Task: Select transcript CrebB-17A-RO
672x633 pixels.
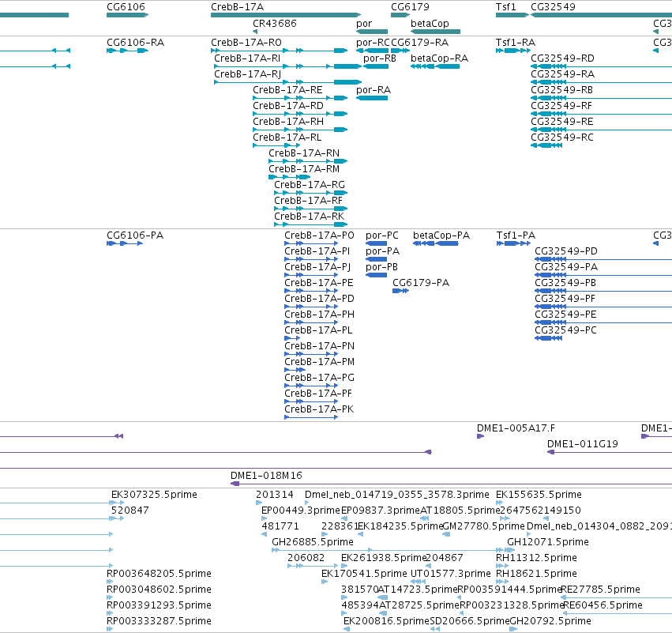Action: point(246,43)
